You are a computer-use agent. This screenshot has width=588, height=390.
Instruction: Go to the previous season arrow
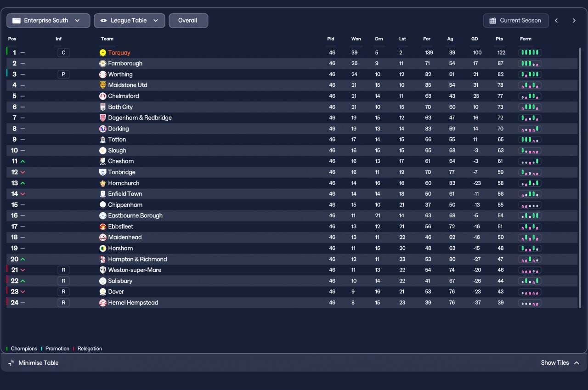coord(556,21)
